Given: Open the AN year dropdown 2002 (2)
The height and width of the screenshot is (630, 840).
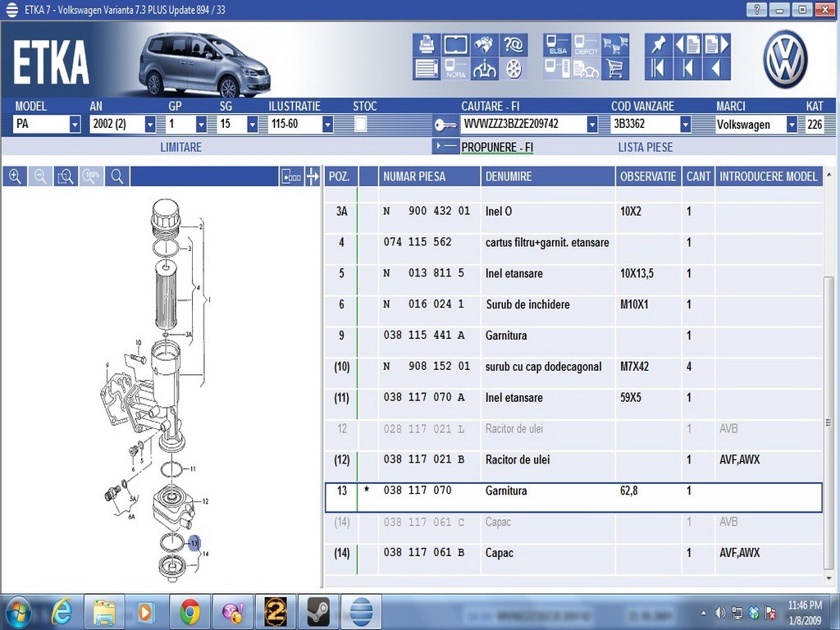Looking at the screenshot, I should [150, 125].
